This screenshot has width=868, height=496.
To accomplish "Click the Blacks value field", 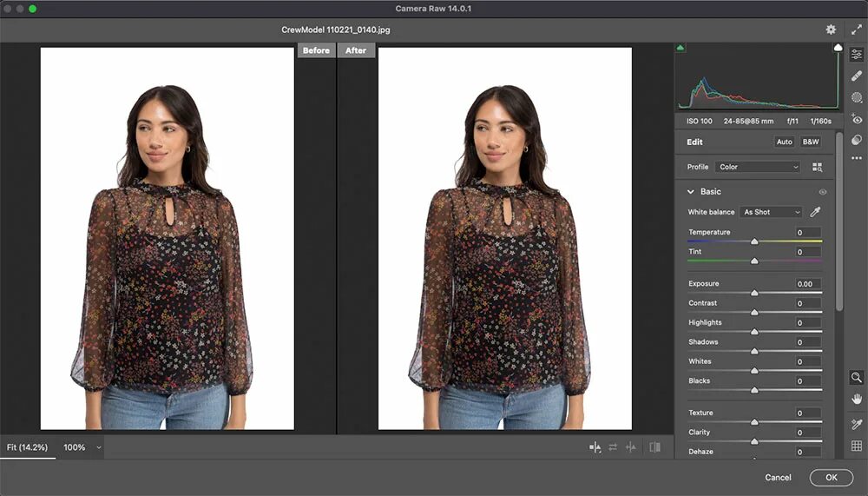I will tap(807, 380).
